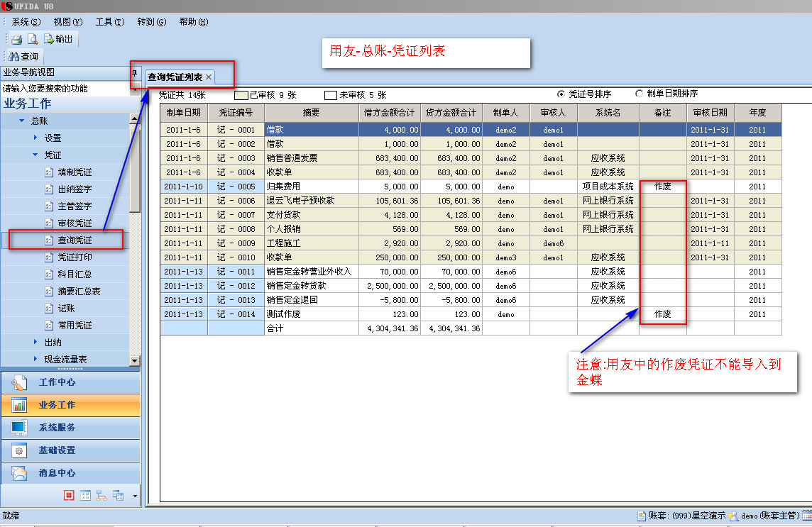Click the navigation tree scrollbar down arrow
The image size is (812, 527).
134,360
